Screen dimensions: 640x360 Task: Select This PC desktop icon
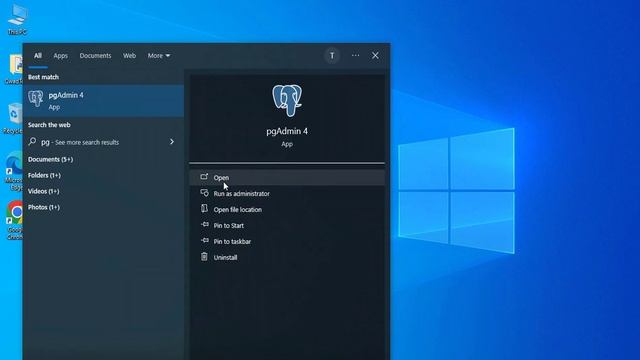[17, 19]
